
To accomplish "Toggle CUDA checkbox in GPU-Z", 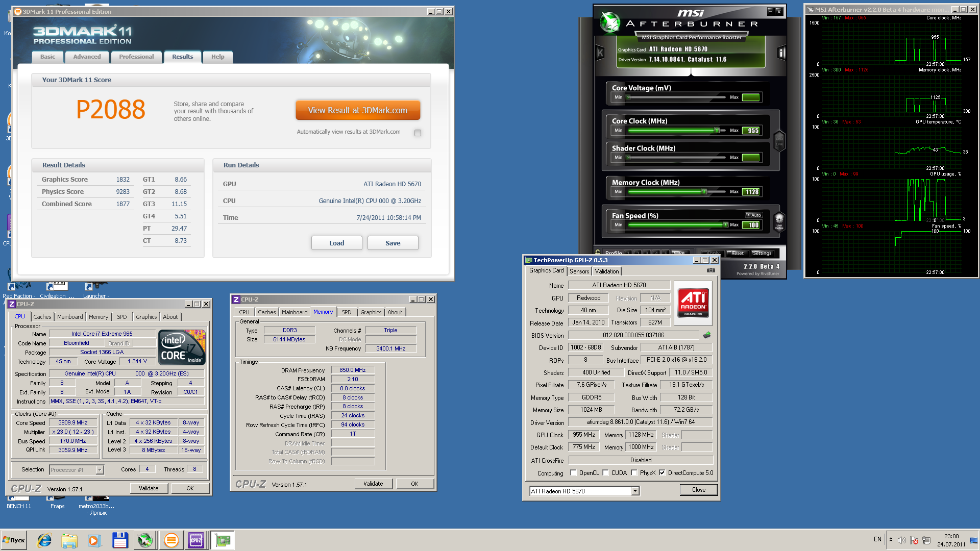I will pyautogui.click(x=605, y=473).
